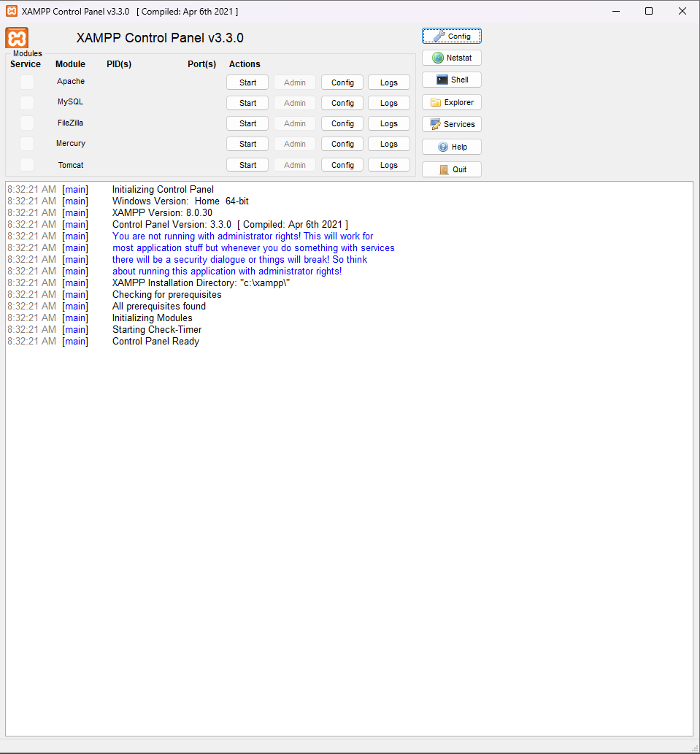Toggle the FileZilla service checkbox
The image size is (700, 754).
(27, 123)
